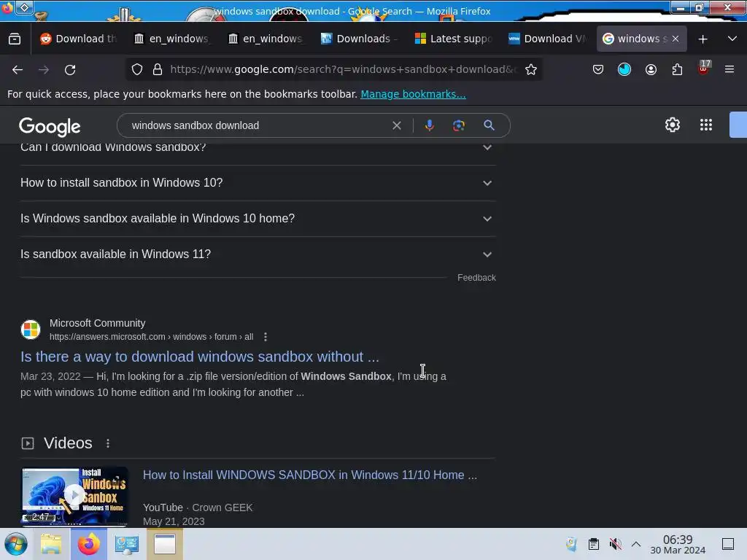747x560 pixels.
Task: Clear the Google search box text
Action: (396, 125)
